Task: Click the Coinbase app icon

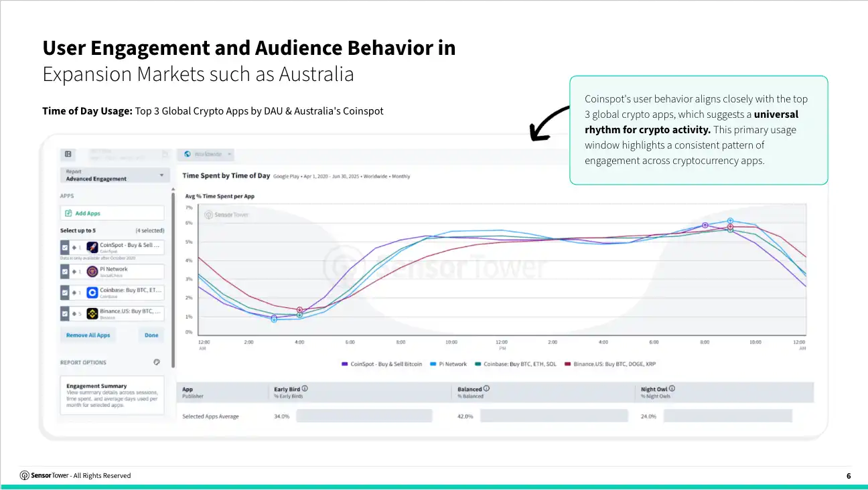Action: pos(92,293)
